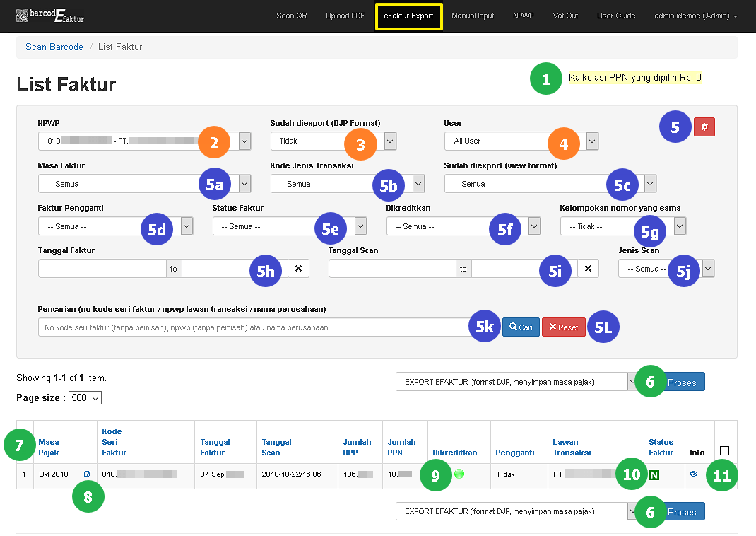Open the NPWP nav menu item
Image resolution: width=756 pixels, height=536 pixels.
524,16
